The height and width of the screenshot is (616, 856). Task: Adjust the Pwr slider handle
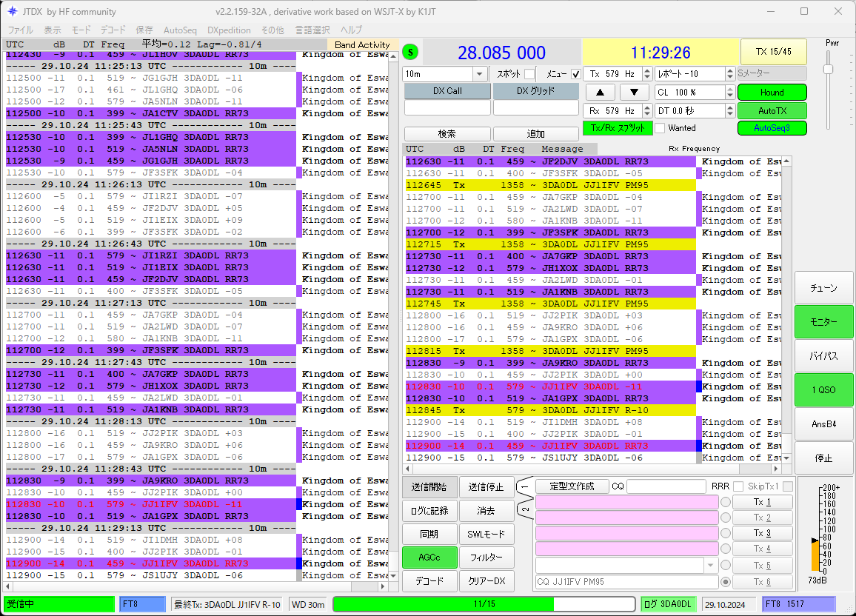click(x=828, y=70)
